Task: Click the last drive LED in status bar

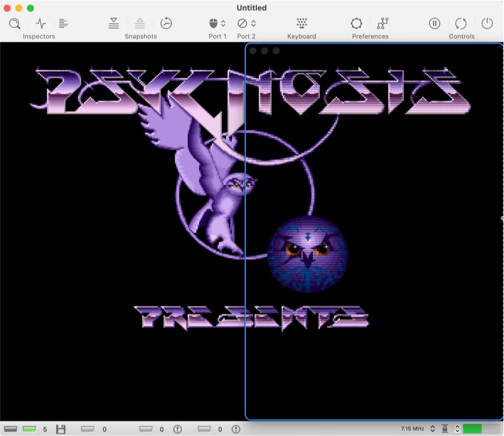Action: click(204, 429)
